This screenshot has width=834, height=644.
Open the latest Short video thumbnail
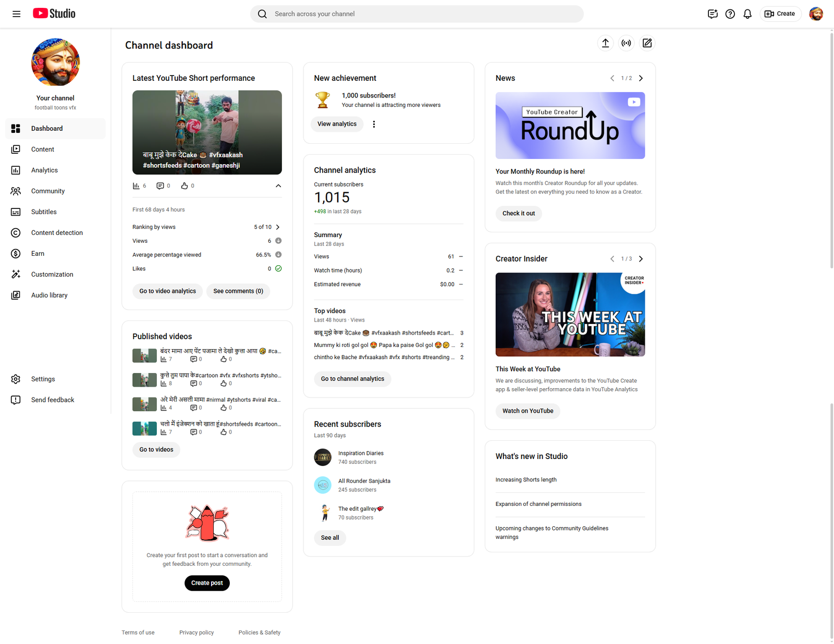pyautogui.click(x=207, y=132)
